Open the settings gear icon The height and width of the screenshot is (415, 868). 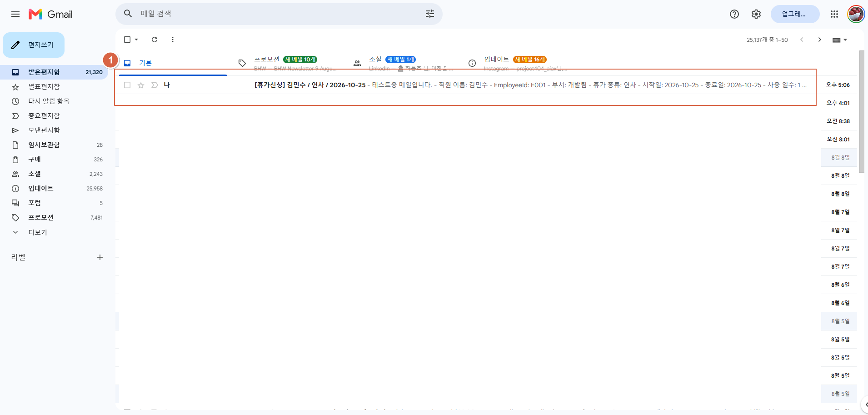coord(756,14)
